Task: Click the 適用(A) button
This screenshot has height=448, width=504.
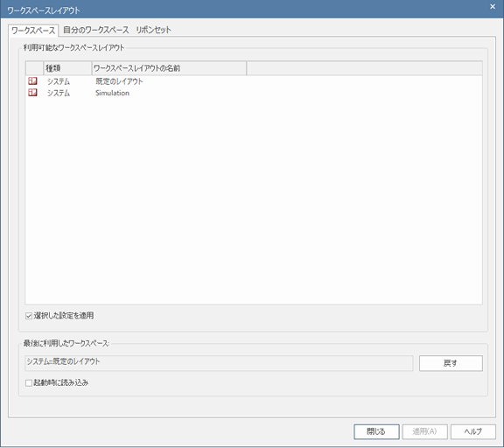Action: coord(424,431)
